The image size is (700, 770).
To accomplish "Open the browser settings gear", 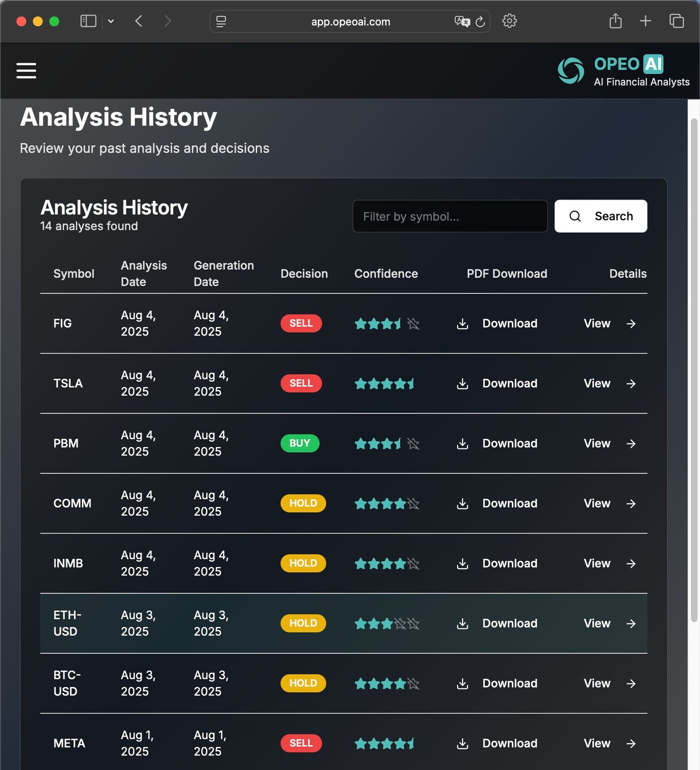I will pyautogui.click(x=509, y=21).
